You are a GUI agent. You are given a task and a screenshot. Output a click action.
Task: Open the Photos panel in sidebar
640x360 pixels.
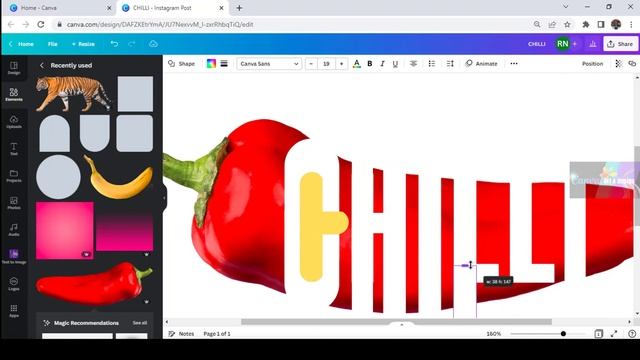click(x=14, y=202)
